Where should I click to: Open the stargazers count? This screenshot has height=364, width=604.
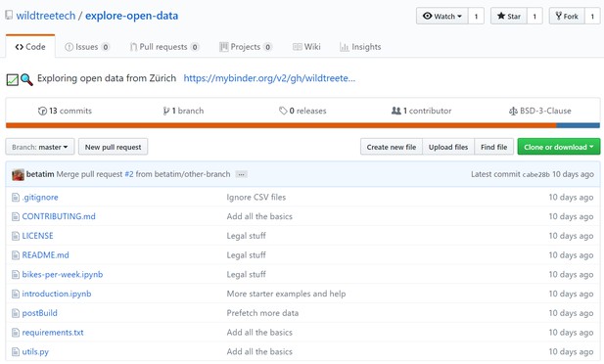pos(534,17)
